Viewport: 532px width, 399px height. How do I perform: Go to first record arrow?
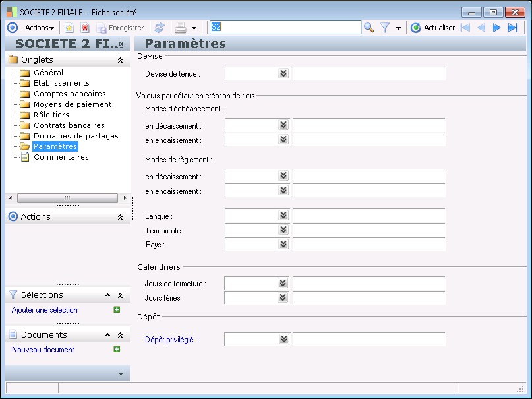coord(465,28)
